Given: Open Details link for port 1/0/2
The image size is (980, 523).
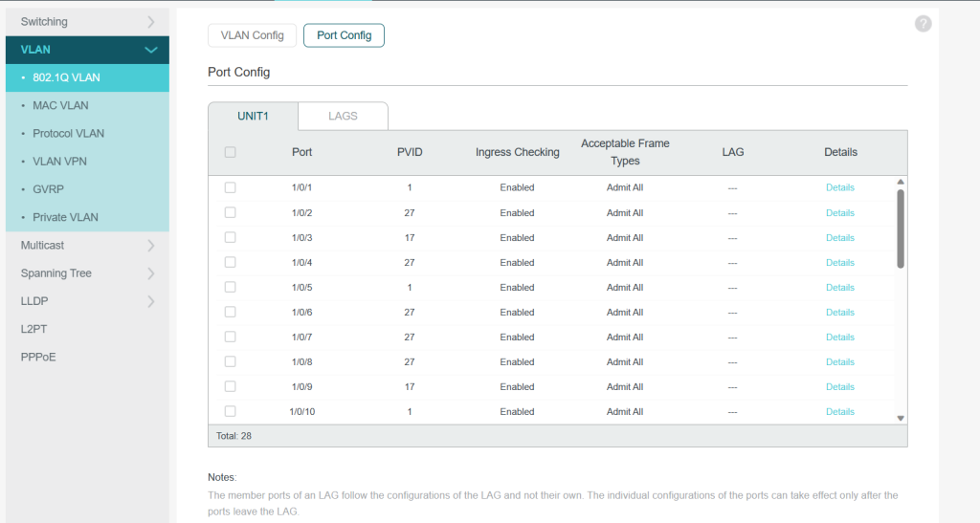Looking at the screenshot, I should 840,213.
